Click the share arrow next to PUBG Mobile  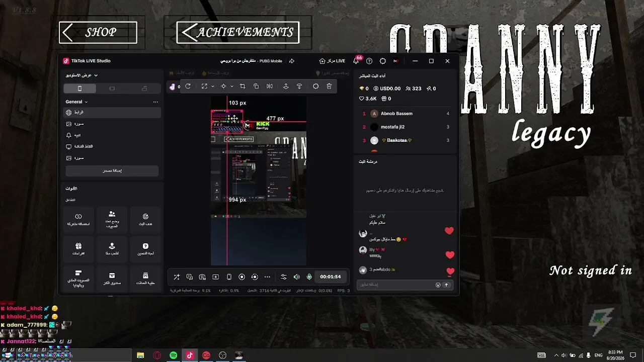291,61
